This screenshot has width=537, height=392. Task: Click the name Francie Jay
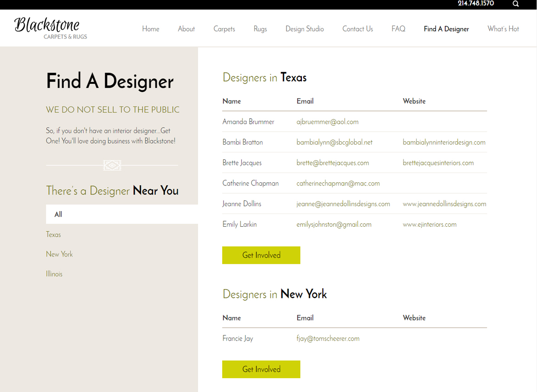click(238, 339)
